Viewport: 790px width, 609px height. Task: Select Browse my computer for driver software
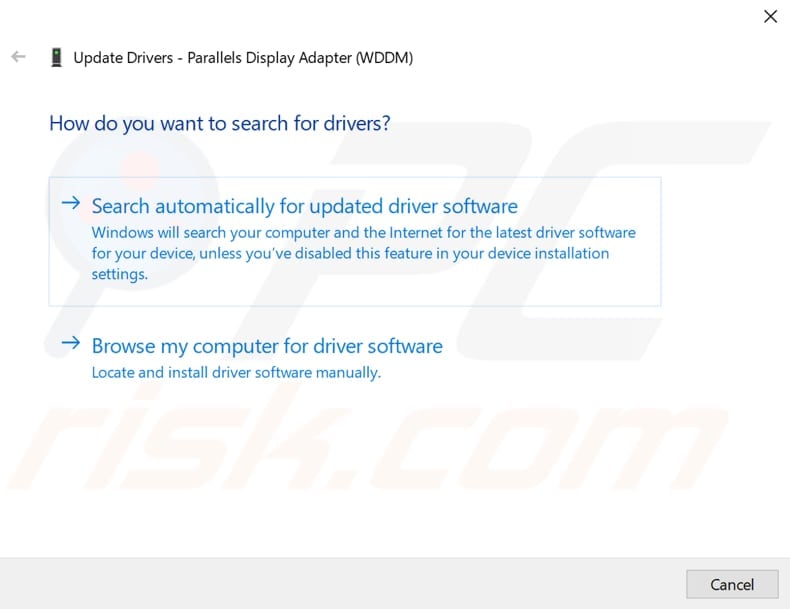tap(267, 347)
